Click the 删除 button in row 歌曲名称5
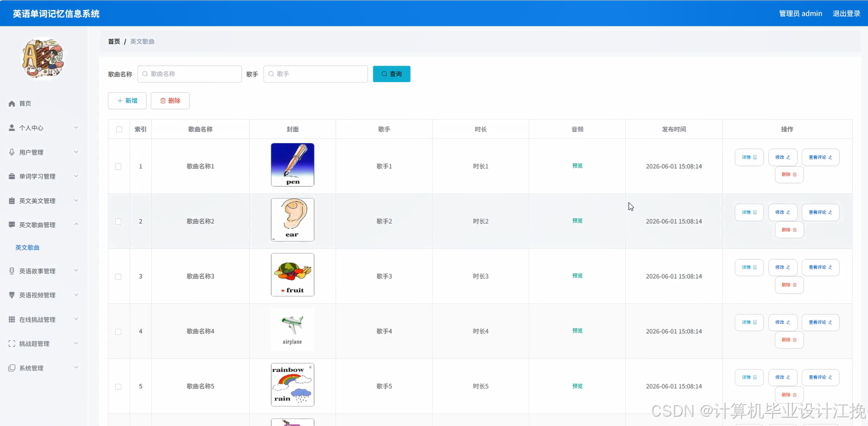Screen dimensions: 868x426 click(x=789, y=395)
